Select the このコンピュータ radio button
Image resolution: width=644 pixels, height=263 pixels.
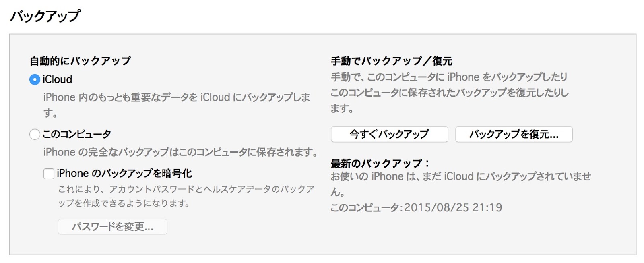35,134
